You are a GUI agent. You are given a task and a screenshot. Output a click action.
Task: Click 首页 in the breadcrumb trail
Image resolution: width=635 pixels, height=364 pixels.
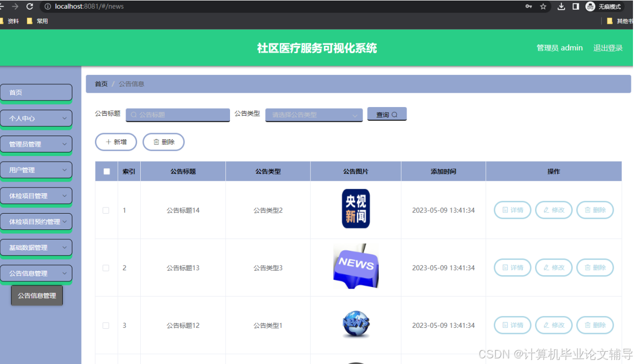click(100, 84)
